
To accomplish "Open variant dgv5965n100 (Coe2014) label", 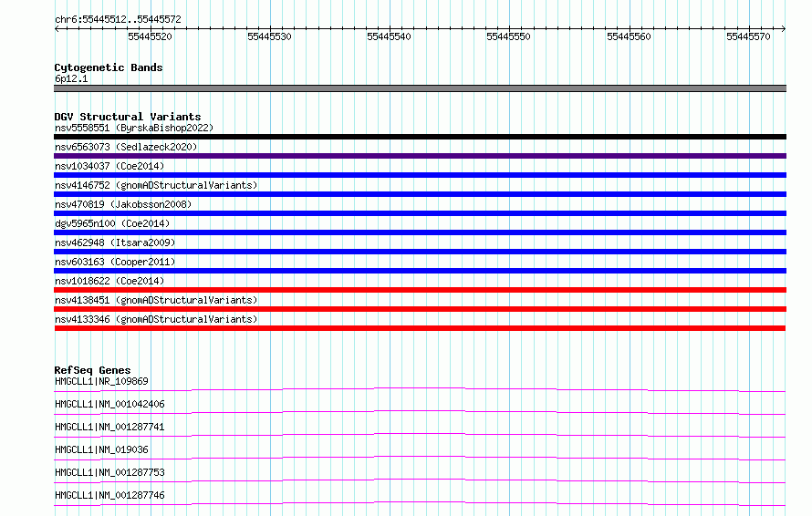I will pyautogui.click(x=112, y=223).
